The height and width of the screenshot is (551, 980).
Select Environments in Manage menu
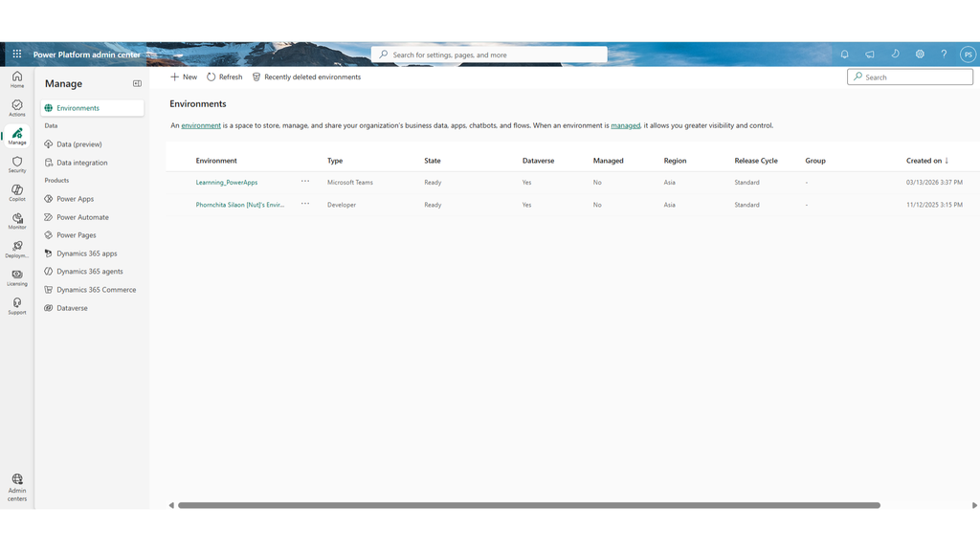point(92,108)
